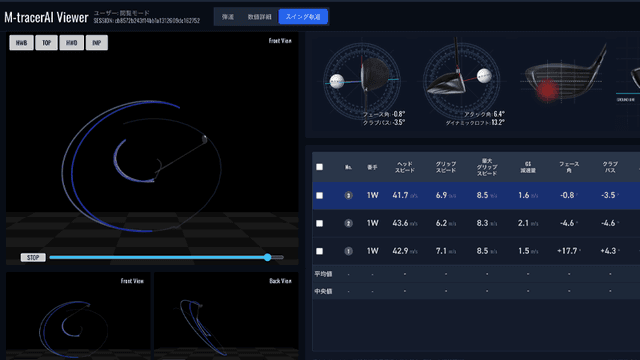Viewport: 640px width, 360px height.
Task: Sort by フェース角 column header
Action: pos(569,167)
